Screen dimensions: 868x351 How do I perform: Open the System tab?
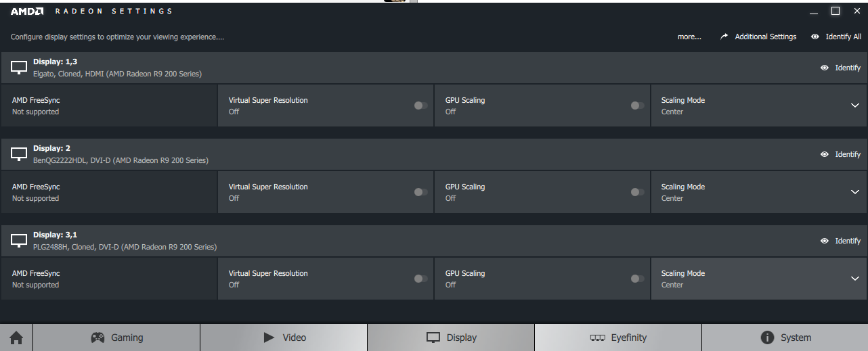coord(785,337)
